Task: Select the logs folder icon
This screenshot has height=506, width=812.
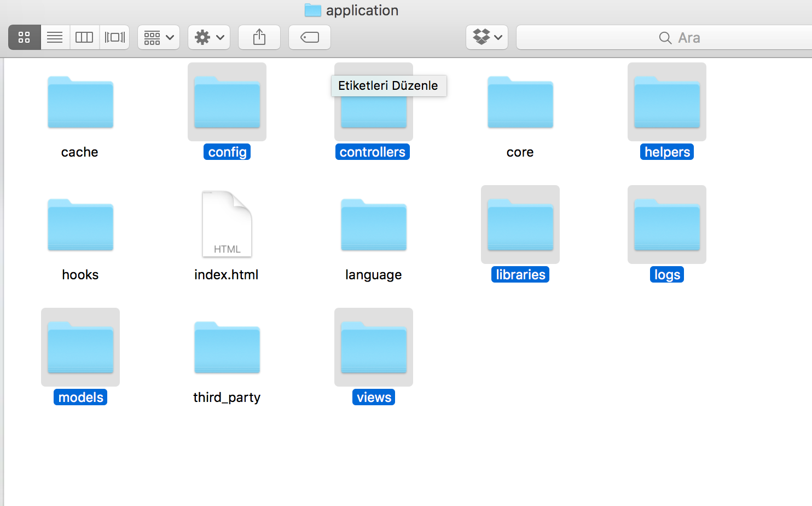Action: click(667, 225)
